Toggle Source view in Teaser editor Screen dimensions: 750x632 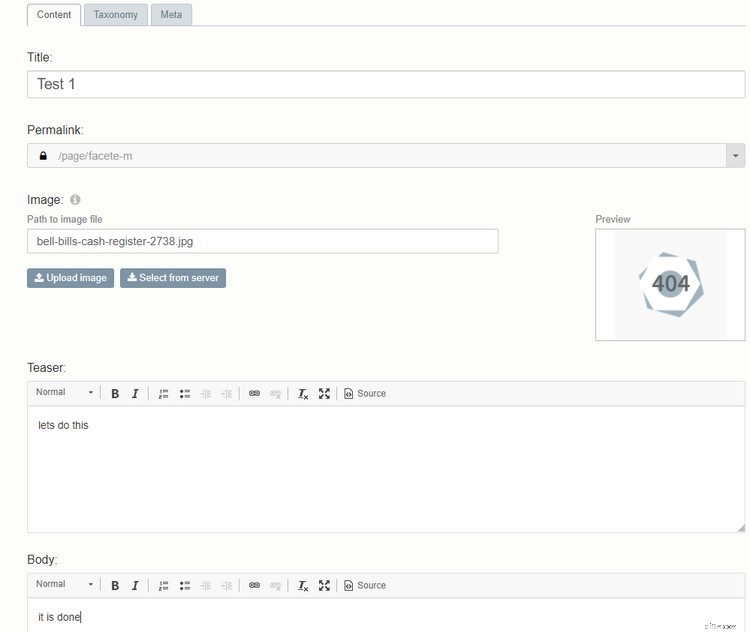coord(365,394)
